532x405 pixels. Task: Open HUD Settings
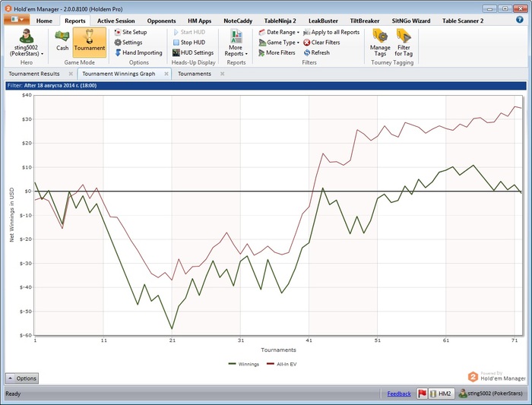(x=193, y=52)
